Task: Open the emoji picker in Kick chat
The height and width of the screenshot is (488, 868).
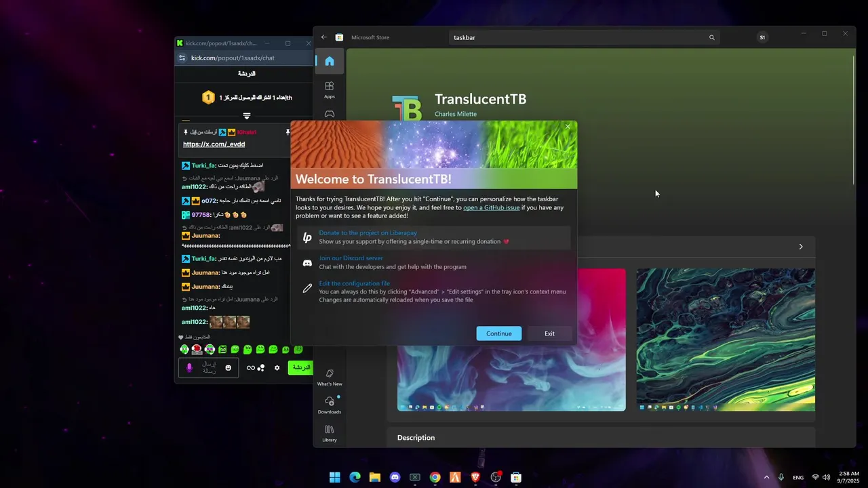Action: point(229,368)
